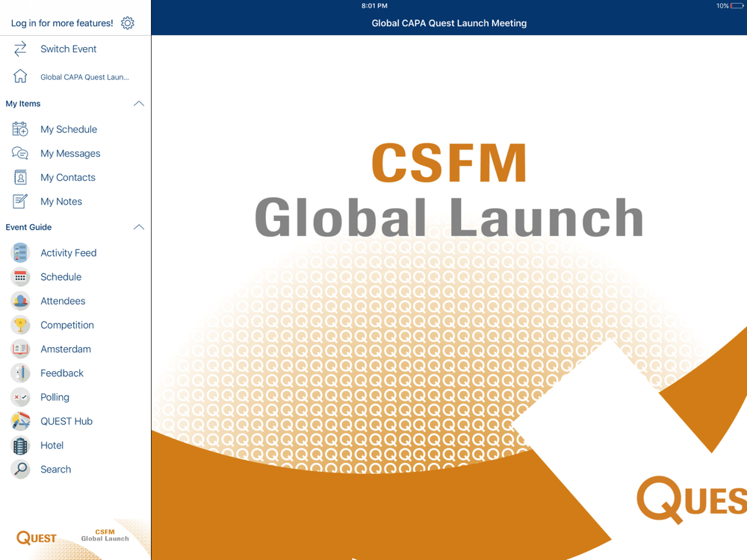Open the Schedule text entry

[x=61, y=277]
